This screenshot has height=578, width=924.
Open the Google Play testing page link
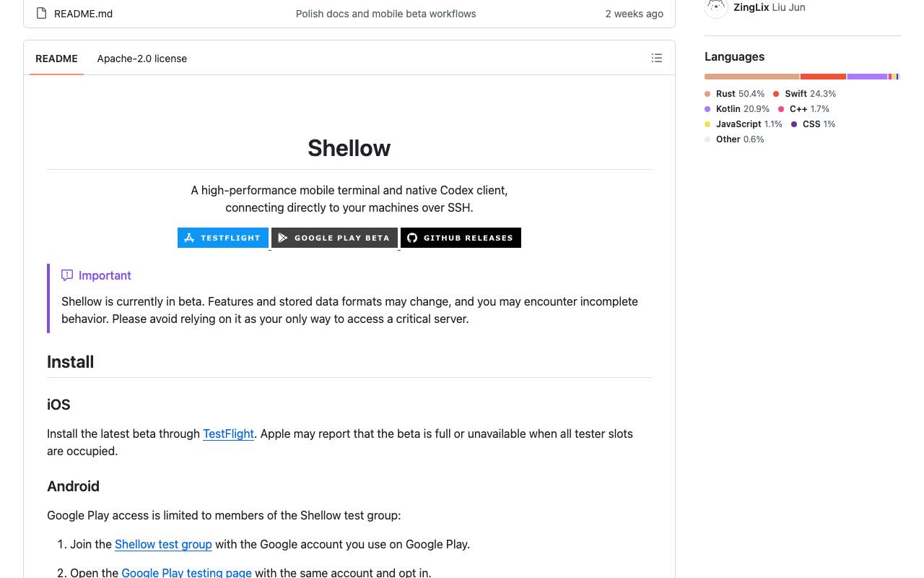(x=186, y=572)
